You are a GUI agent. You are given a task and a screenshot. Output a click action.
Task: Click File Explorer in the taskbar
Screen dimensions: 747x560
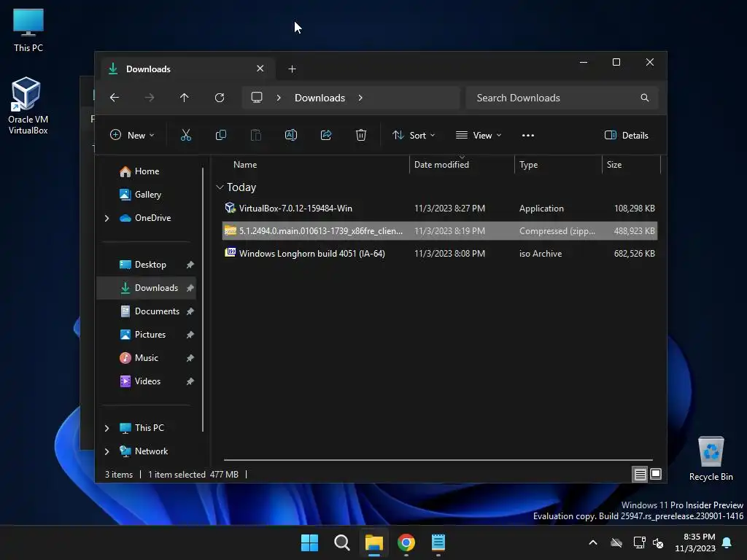pos(374,542)
